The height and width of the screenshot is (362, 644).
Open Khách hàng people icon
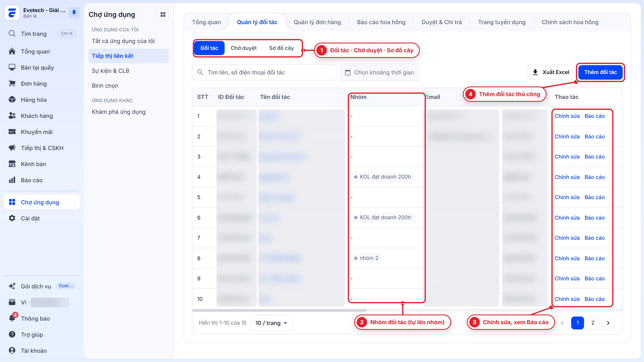click(x=12, y=116)
